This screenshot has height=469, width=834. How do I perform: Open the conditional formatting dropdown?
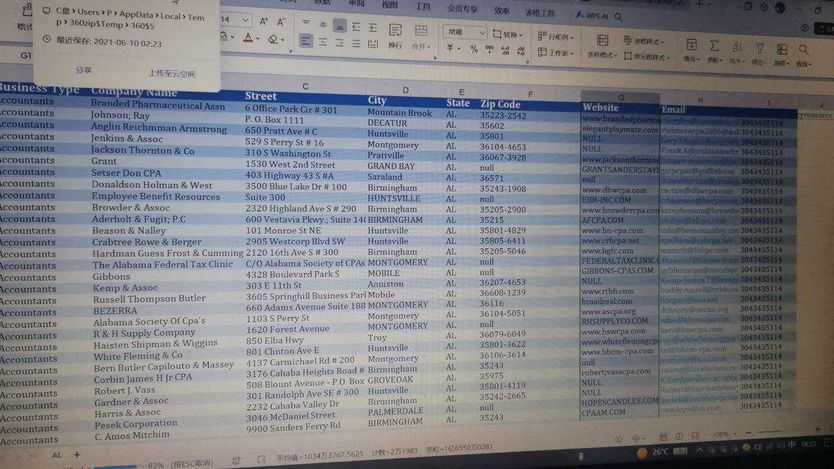coord(643,40)
